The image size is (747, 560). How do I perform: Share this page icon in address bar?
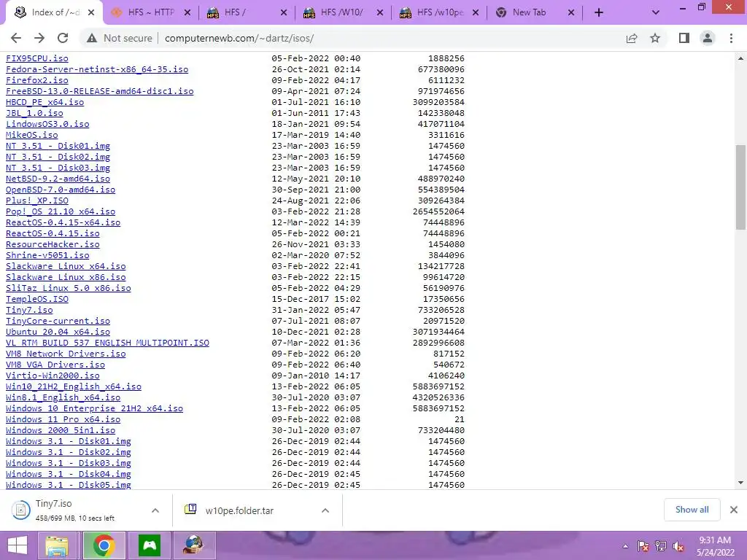click(x=632, y=38)
